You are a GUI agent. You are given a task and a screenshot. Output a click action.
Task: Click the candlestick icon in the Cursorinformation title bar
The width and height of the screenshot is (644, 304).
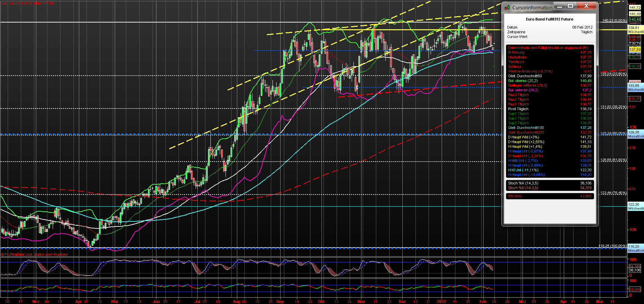(x=507, y=7)
